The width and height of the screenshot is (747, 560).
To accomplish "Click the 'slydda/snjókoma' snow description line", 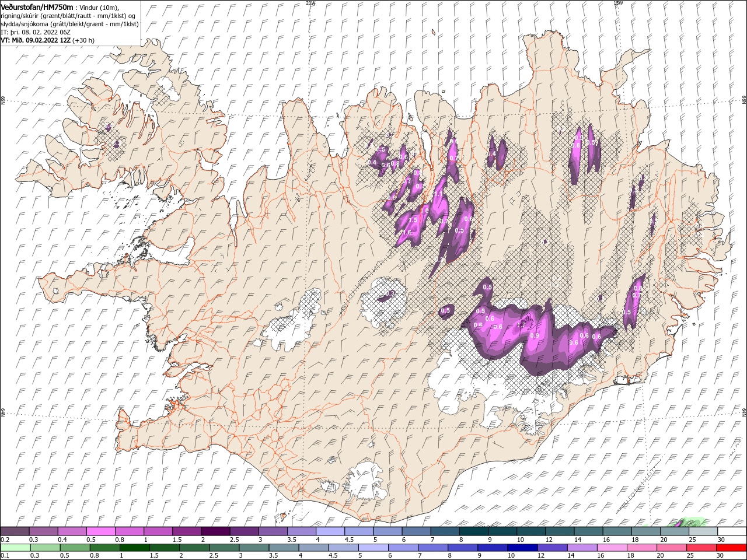I will coord(69,24).
